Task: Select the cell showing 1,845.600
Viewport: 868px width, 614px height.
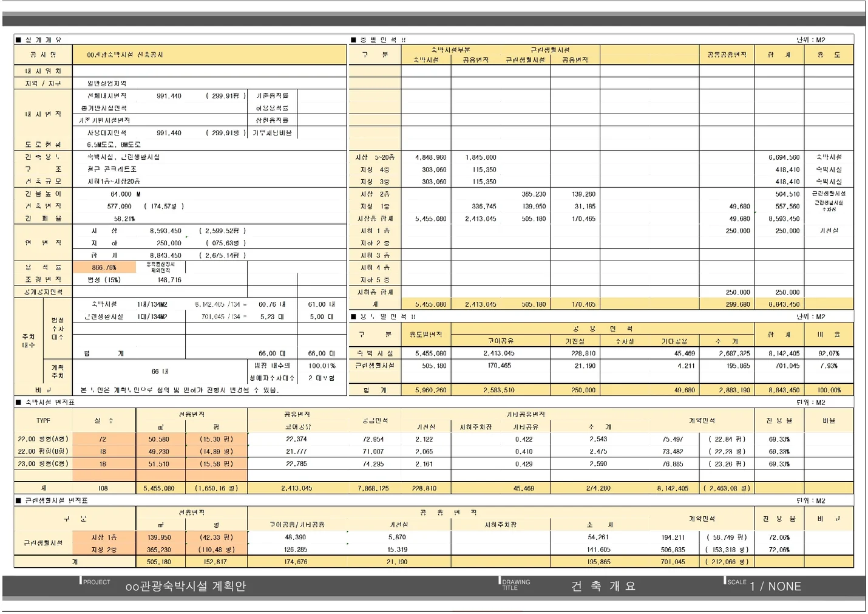Action: 481,157
